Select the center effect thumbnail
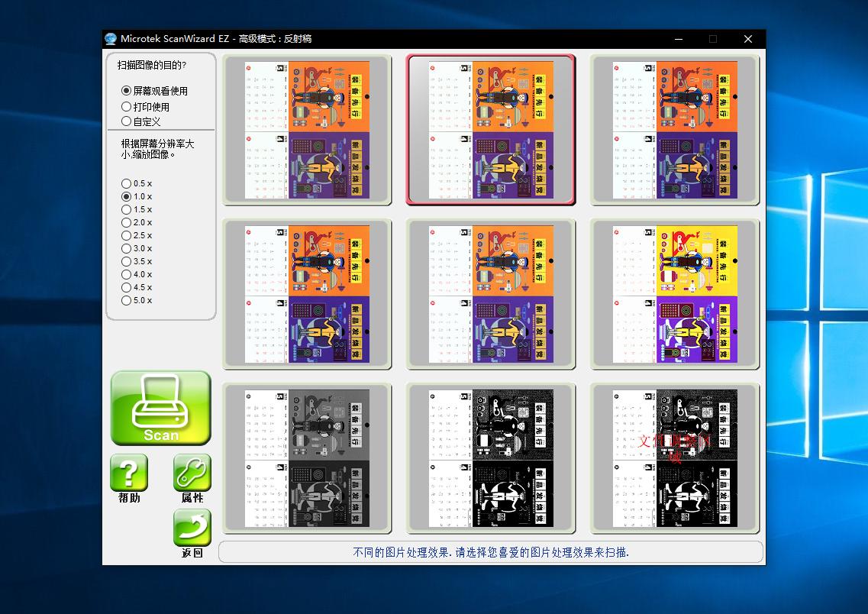Image resolution: width=868 pixels, height=614 pixels. [491, 294]
